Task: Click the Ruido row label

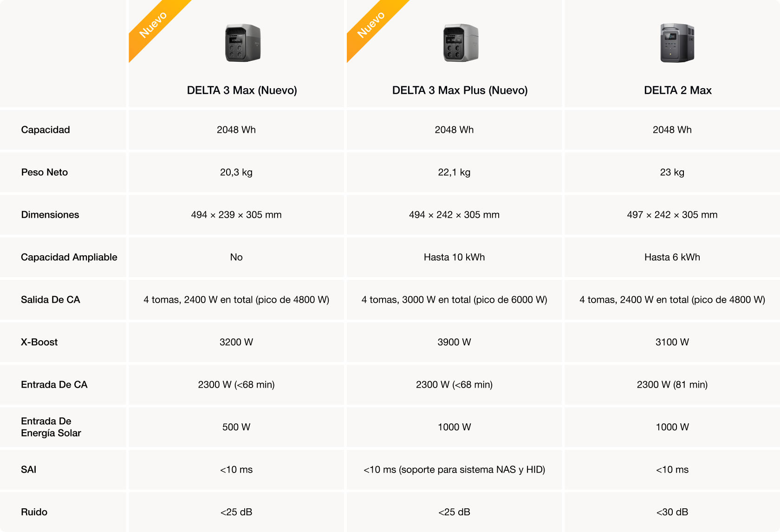Action: pyautogui.click(x=34, y=512)
